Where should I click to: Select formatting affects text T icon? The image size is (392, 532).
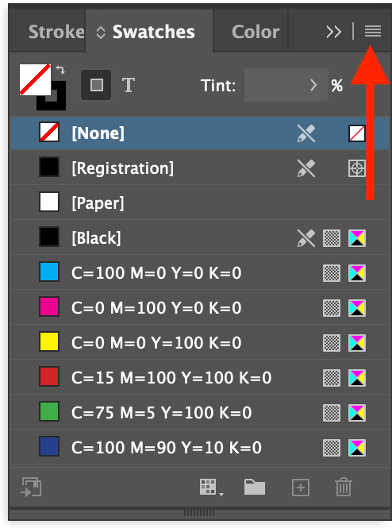pos(129,85)
